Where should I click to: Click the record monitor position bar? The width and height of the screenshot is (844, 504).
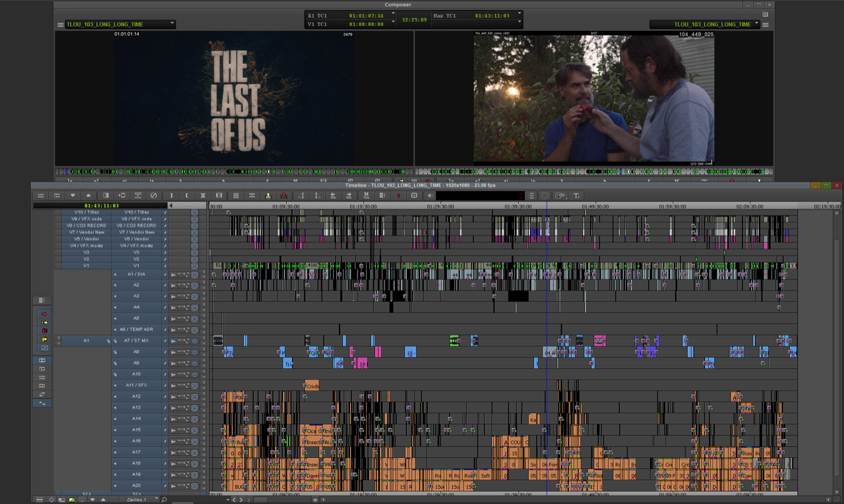point(594,171)
